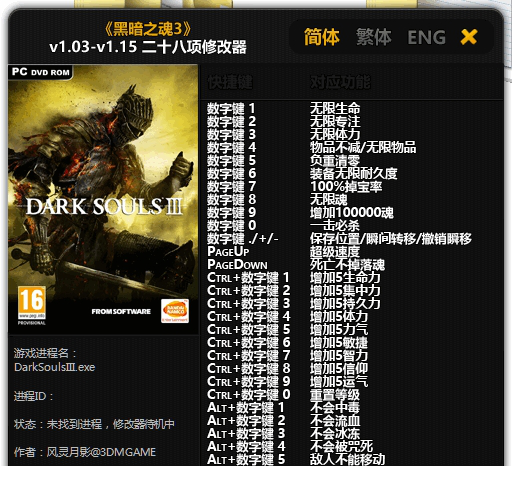Click the PageDown hotkey label
The width and height of the screenshot is (512, 484).
(x=237, y=265)
